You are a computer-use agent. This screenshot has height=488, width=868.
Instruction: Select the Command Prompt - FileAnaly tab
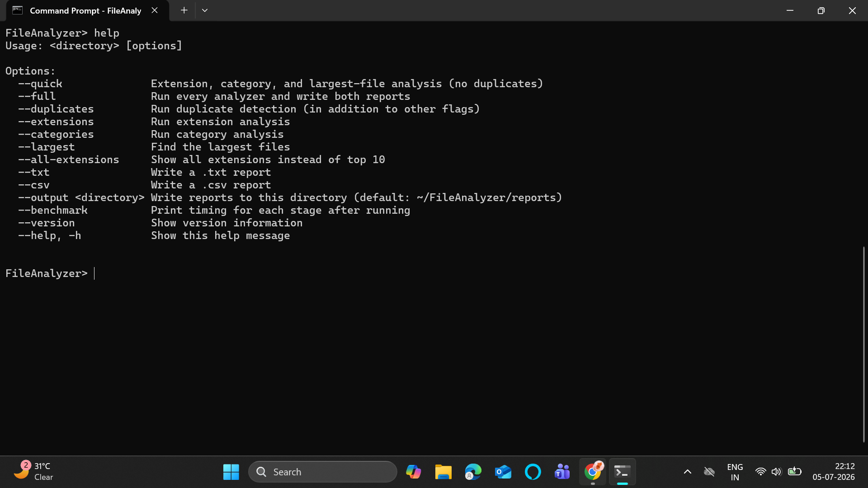pos(87,10)
